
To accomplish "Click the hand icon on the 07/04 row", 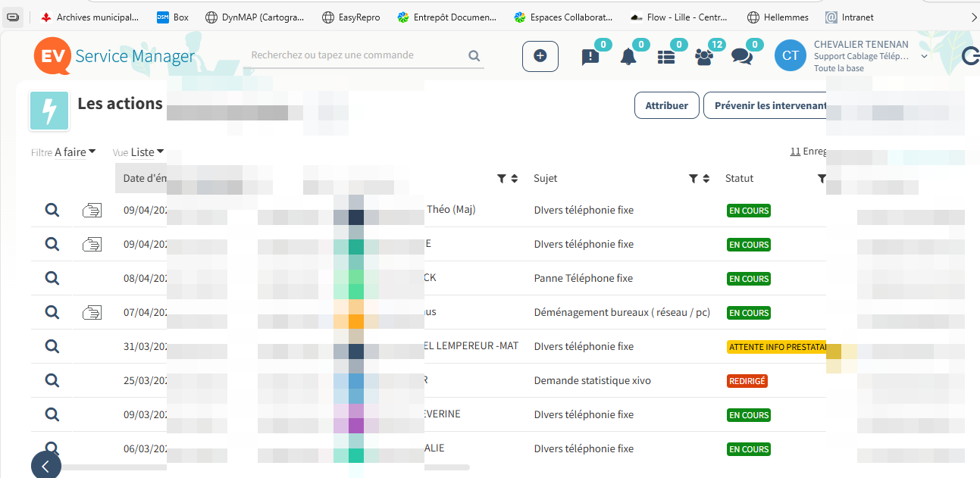I will 92,312.
